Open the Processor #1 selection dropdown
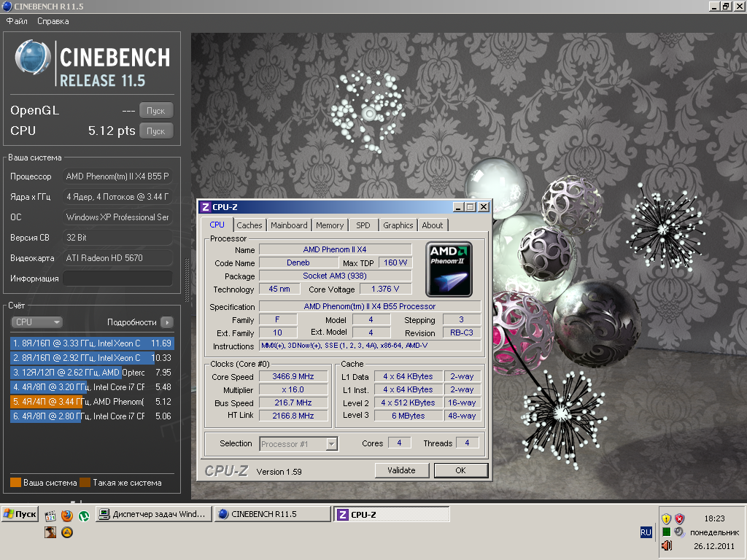Image resolution: width=747 pixels, height=560 pixels. [298, 444]
